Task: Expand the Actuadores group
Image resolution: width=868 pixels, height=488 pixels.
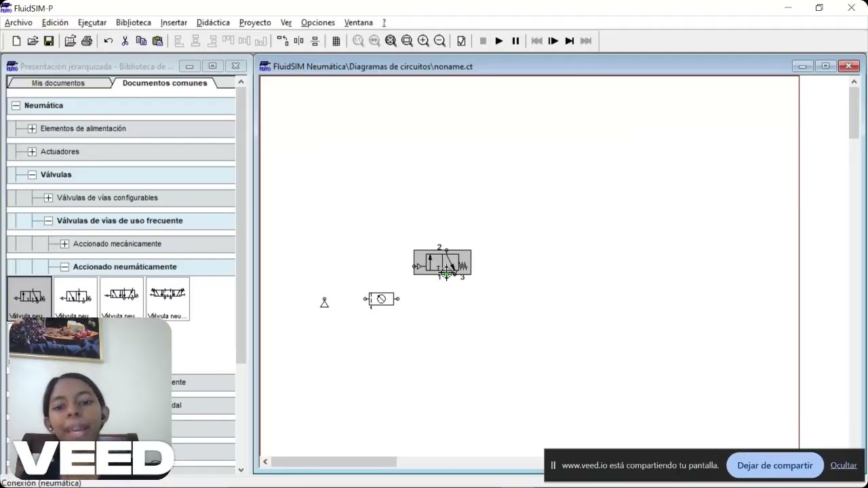Action: [32, 152]
